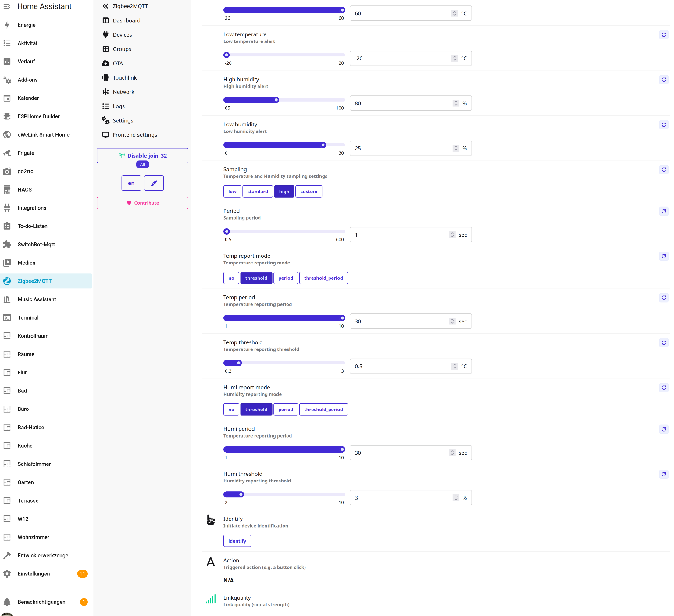Click the Disable join button
The width and height of the screenshot is (674, 616).
coord(142,156)
